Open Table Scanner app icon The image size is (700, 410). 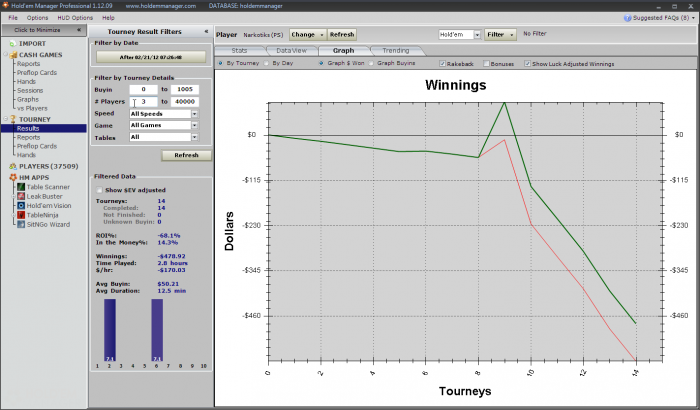(x=21, y=187)
